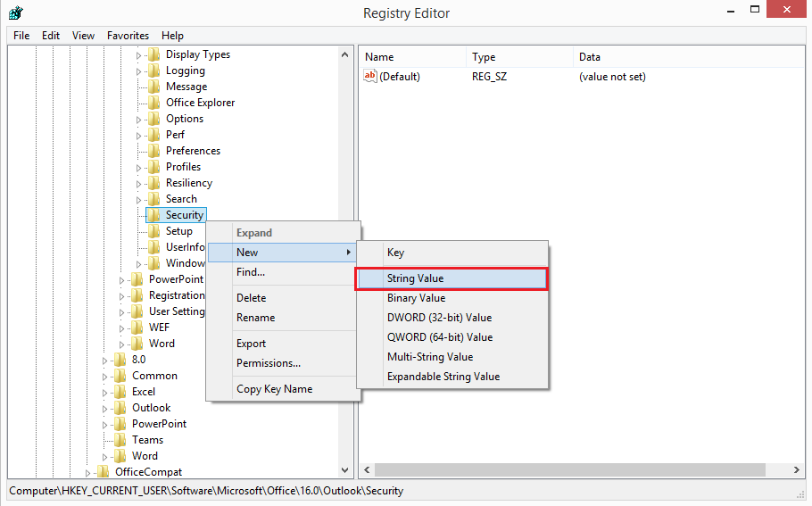The width and height of the screenshot is (812, 506).
Task: Click the Display Types folder icon
Action: point(153,54)
